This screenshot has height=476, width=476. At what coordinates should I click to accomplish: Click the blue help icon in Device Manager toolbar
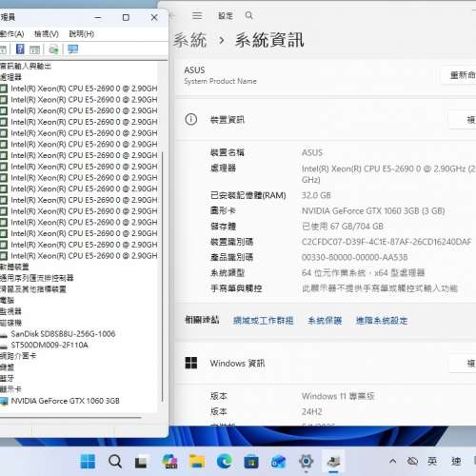click(20, 50)
